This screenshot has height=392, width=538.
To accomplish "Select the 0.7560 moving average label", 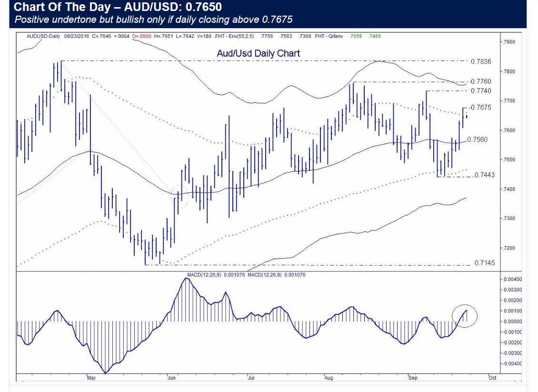I will pos(478,140).
